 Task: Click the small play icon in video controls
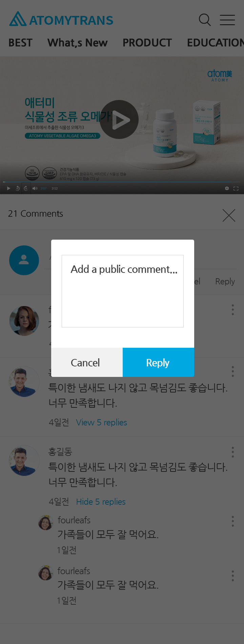[x=9, y=188]
